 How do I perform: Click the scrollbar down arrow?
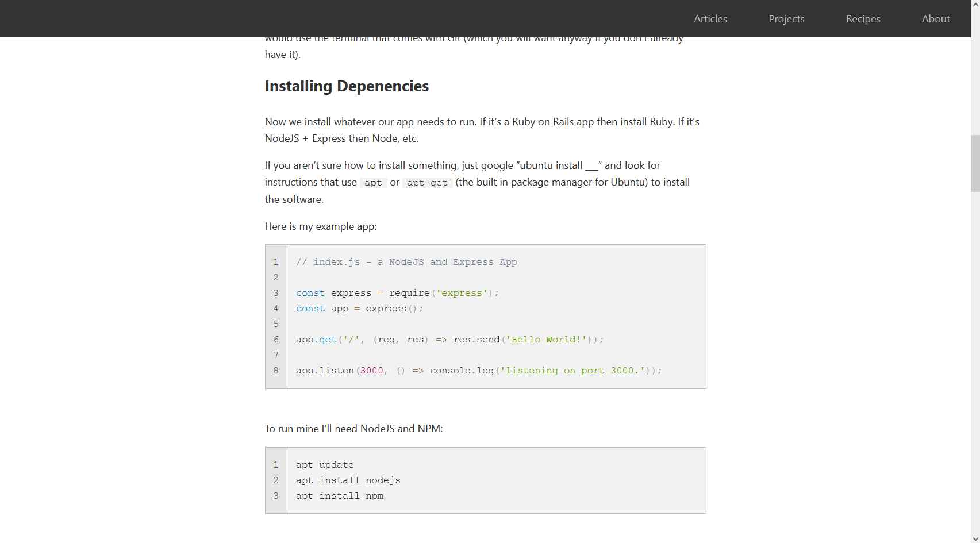(x=975, y=538)
